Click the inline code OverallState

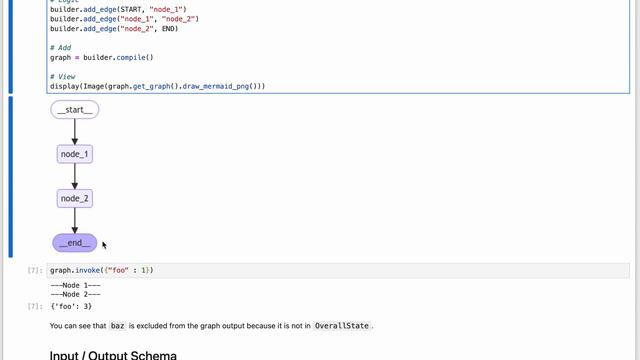[342, 326]
